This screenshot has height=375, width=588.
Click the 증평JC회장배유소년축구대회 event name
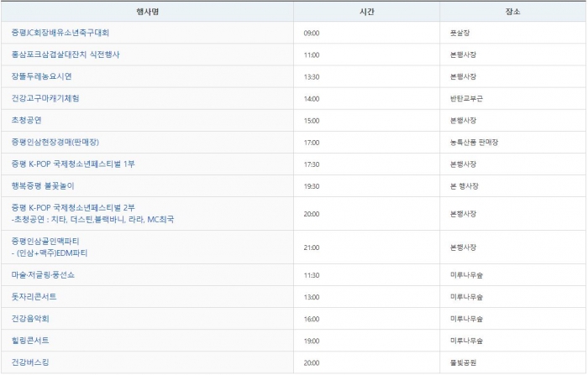point(60,33)
